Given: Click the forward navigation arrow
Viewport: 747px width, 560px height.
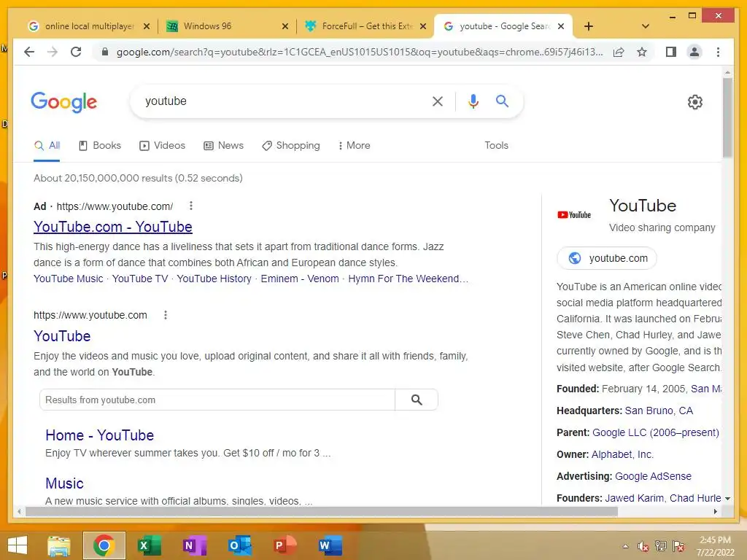Looking at the screenshot, I should [x=53, y=52].
